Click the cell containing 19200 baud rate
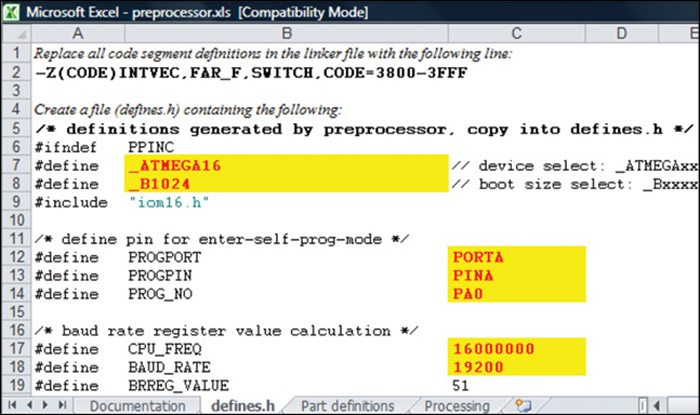The image size is (700, 415). (515, 367)
